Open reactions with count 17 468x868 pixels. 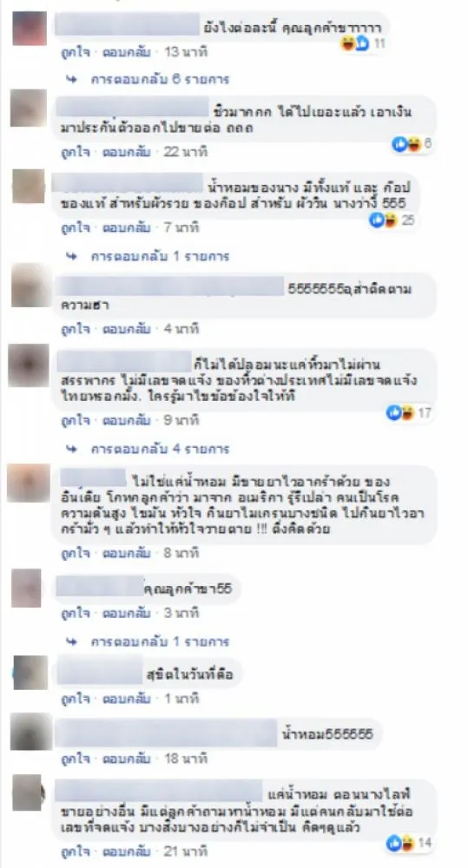point(409,412)
